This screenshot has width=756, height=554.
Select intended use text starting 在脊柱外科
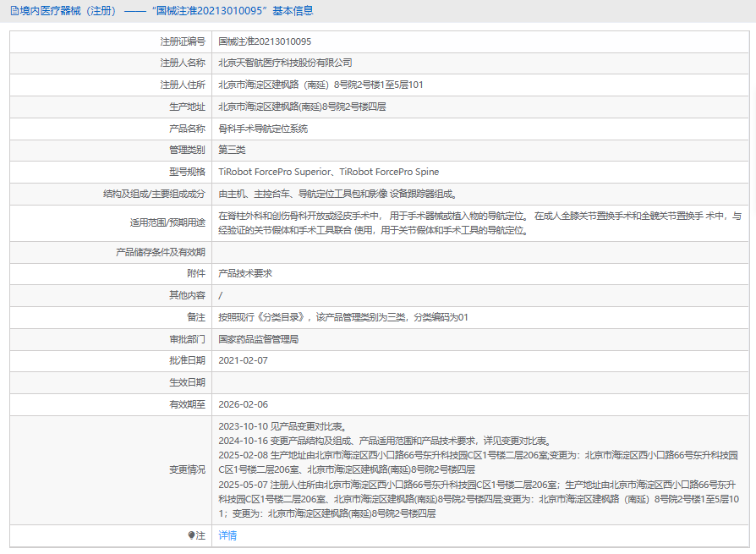pos(479,222)
